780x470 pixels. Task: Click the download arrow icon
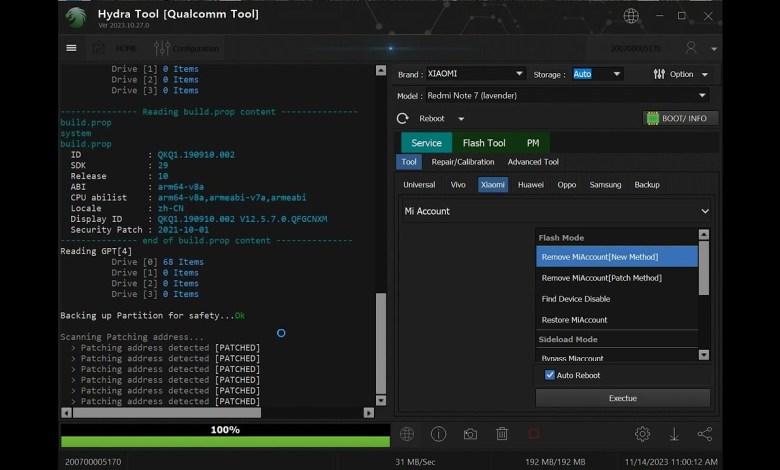pos(674,434)
